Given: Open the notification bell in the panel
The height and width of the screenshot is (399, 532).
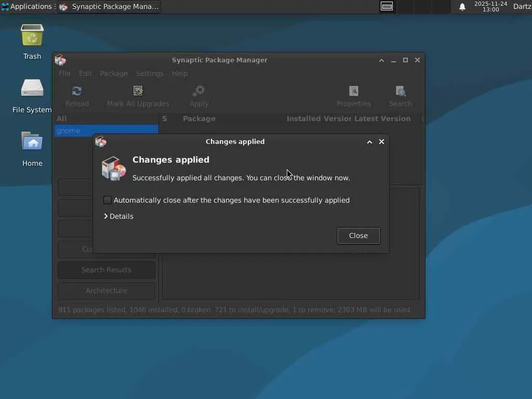Looking at the screenshot, I should click(x=462, y=7).
